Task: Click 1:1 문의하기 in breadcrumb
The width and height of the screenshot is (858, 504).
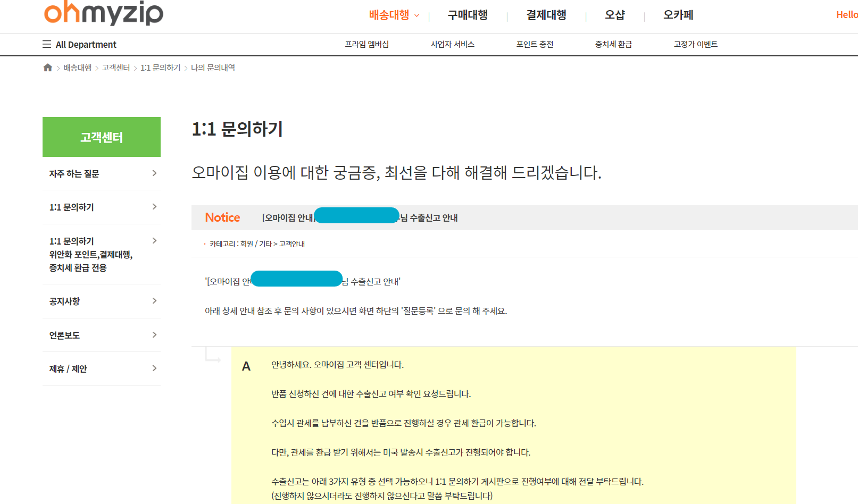Action: 161,68
